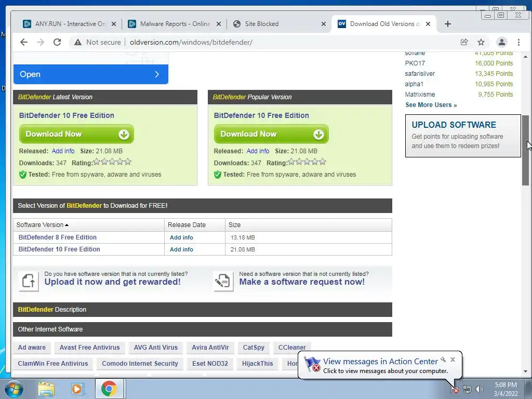Click user safarisilver in the list

pos(420,74)
